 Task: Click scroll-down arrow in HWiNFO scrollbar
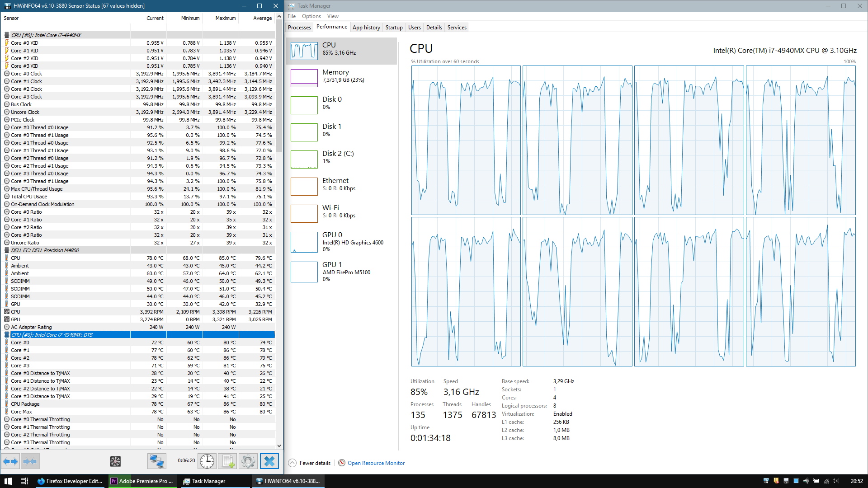(279, 446)
